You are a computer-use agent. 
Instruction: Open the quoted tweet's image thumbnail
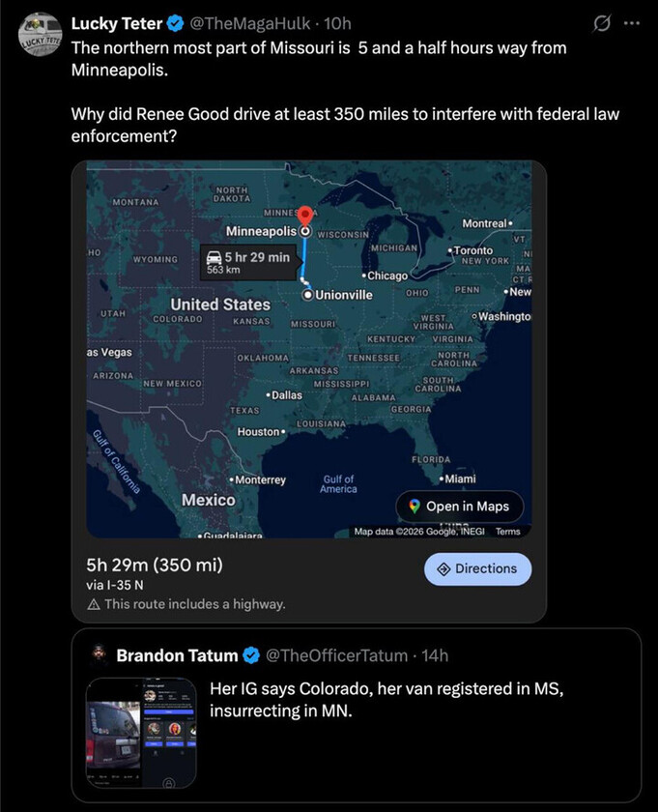tap(141, 732)
